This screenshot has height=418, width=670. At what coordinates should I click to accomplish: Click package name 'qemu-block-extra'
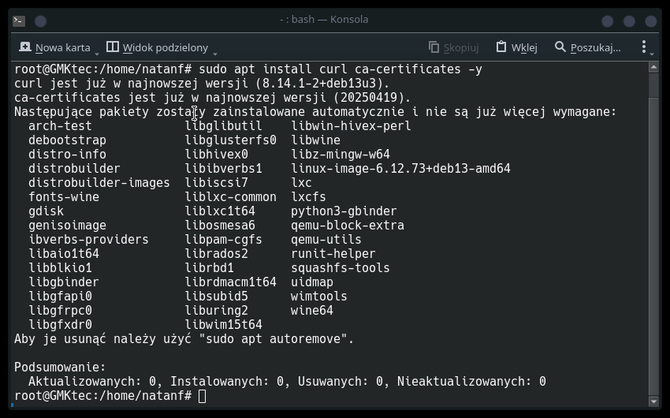click(x=347, y=225)
